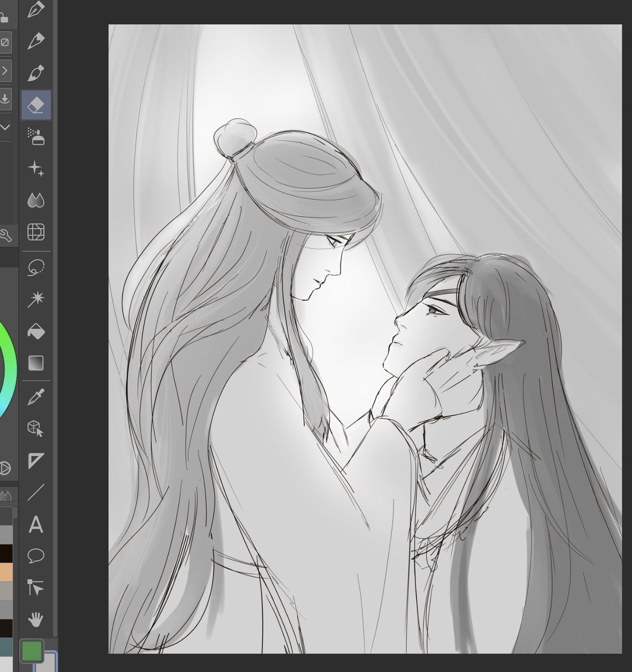Select the Pen tool
Image resolution: width=632 pixels, height=672 pixels.
pyautogui.click(x=36, y=10)
